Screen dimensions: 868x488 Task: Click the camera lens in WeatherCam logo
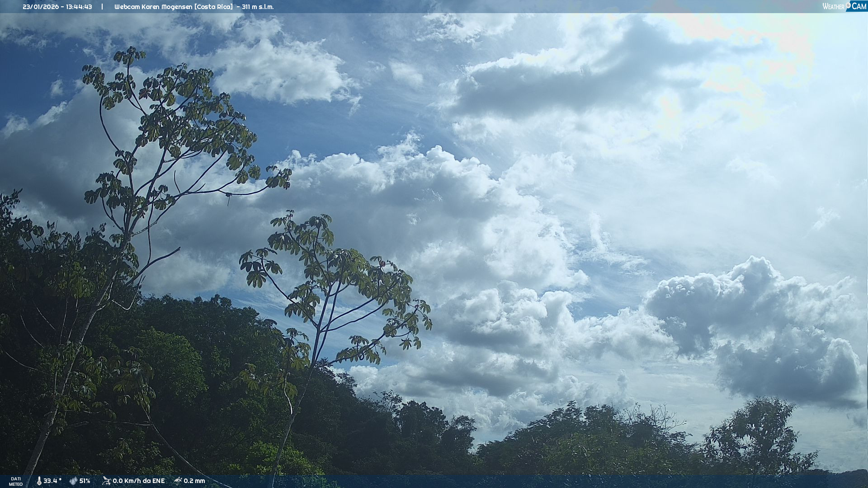pos(848,5)
